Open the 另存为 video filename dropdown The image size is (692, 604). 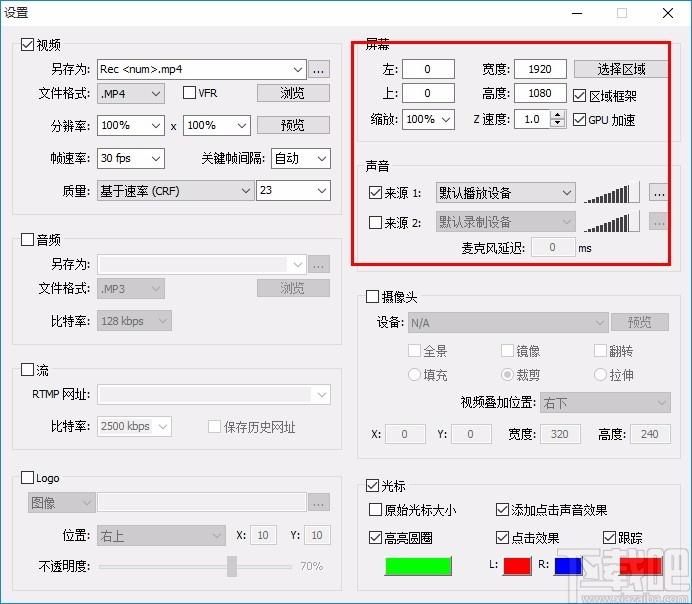[x=298, y=70]
